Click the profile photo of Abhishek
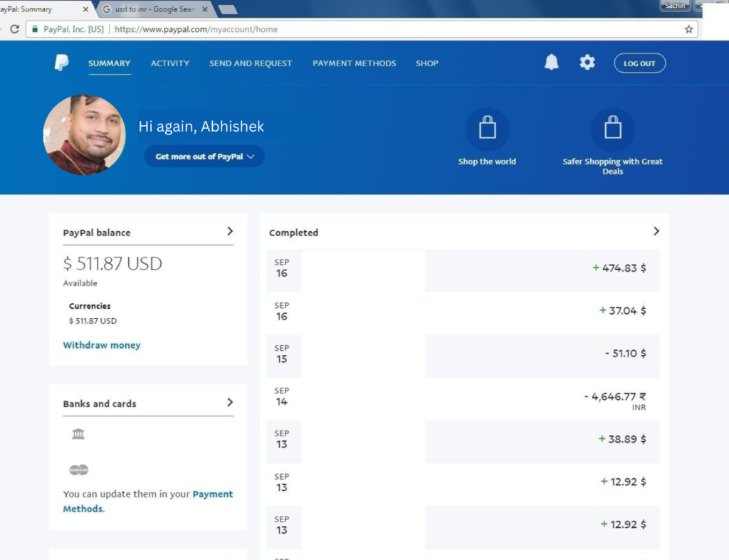The image size is (729, 560). (x=84, y=135)
